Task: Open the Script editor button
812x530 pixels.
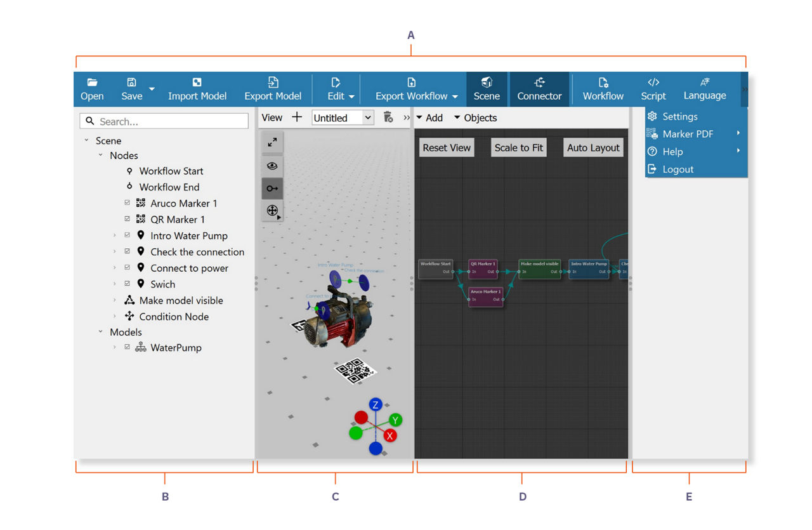Action: click(x=653, y=89)
